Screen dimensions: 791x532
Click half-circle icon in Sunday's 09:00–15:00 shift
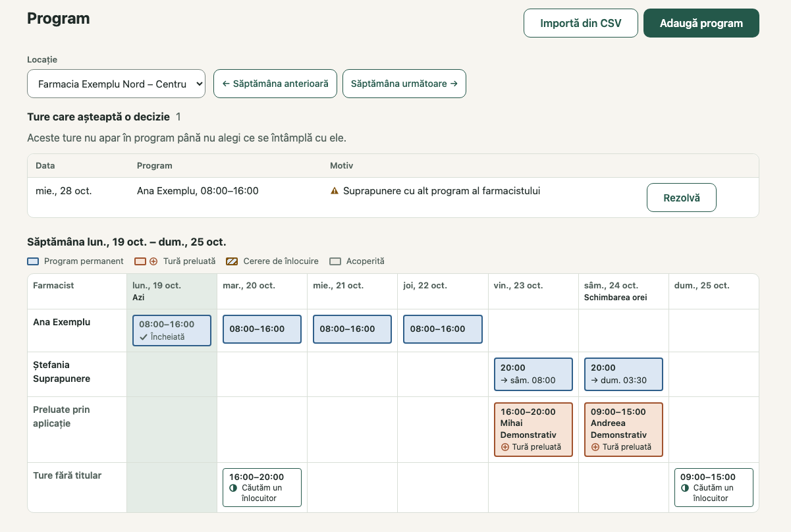point(684,488)
